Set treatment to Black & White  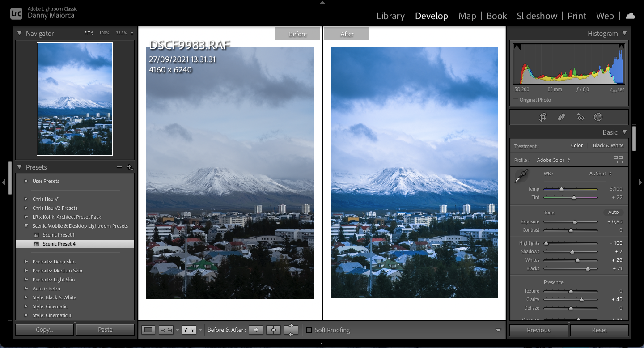(608, 145)
